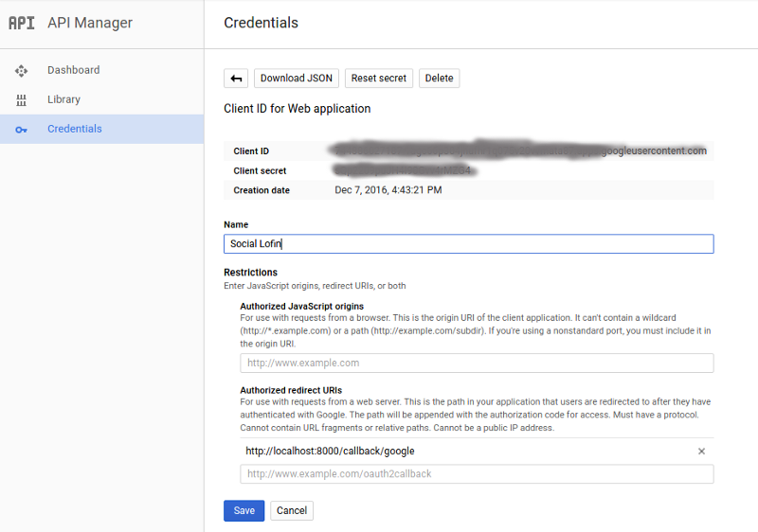Go back using the left arrow button
758x532 pixels.
pos(236,79)
